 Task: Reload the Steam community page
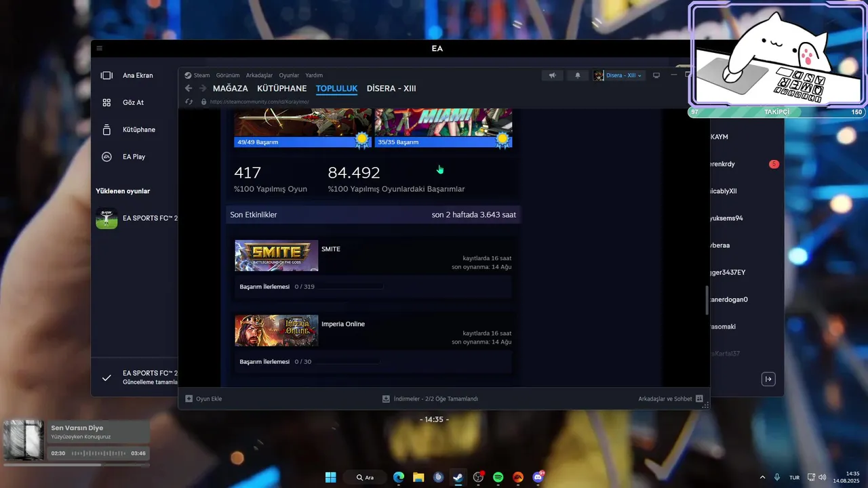click(x=189, y=102)
